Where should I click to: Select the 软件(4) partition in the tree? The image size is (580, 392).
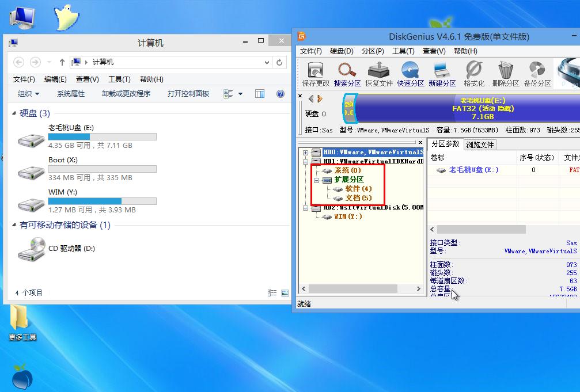coord(358,189)
